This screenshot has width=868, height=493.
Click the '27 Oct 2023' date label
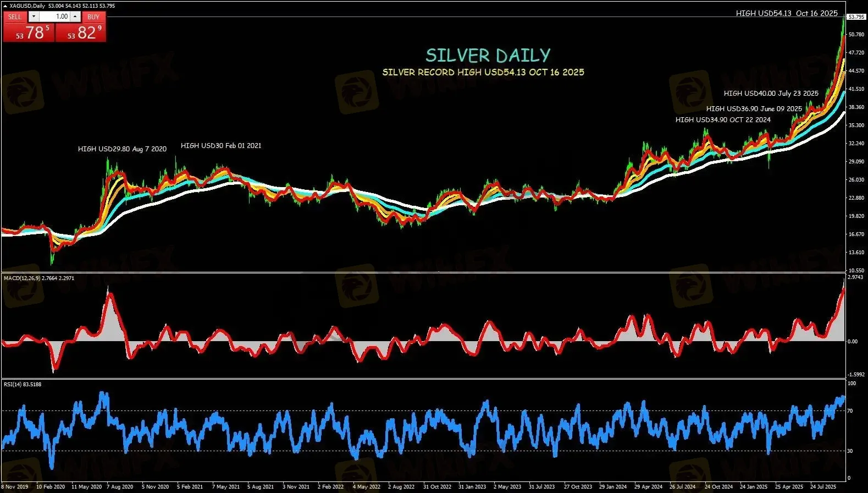(578, 487)
